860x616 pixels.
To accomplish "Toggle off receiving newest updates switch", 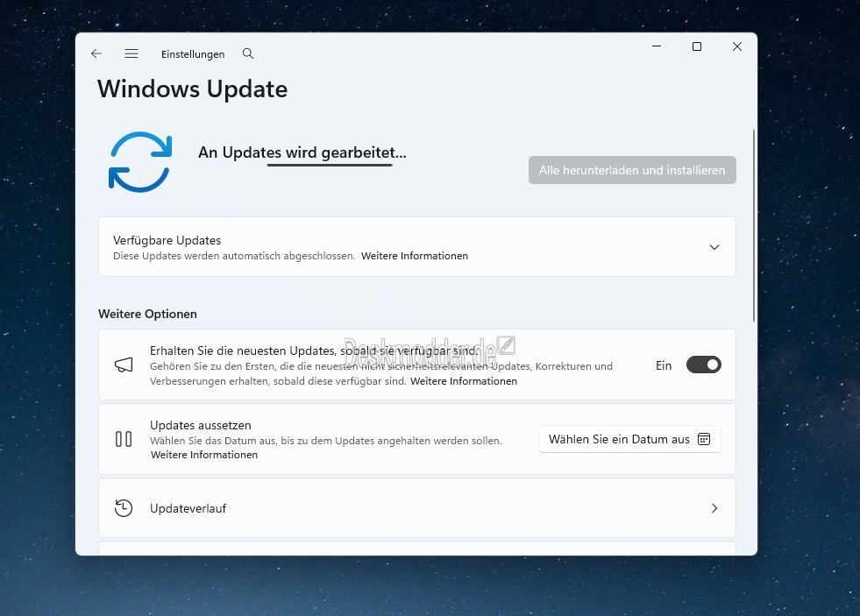I will 704,365.
